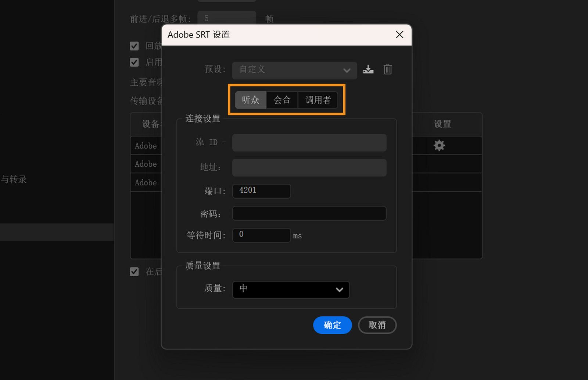Select the 调用者 caller mode tab
Viewport: 588px width, 380px height.
pos(318,100)
